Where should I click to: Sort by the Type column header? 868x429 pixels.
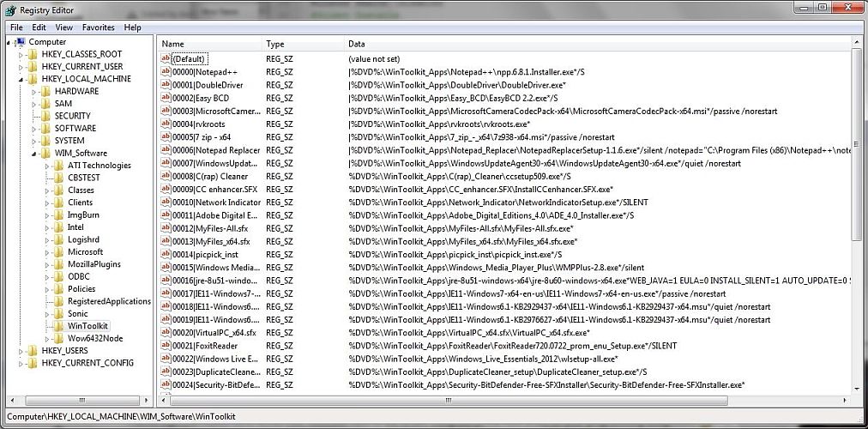[x=303, y=44]
